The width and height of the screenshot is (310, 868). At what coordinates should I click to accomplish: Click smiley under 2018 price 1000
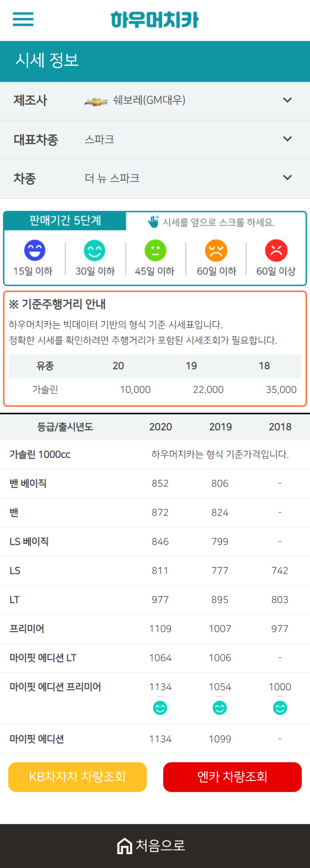[280, 708]
